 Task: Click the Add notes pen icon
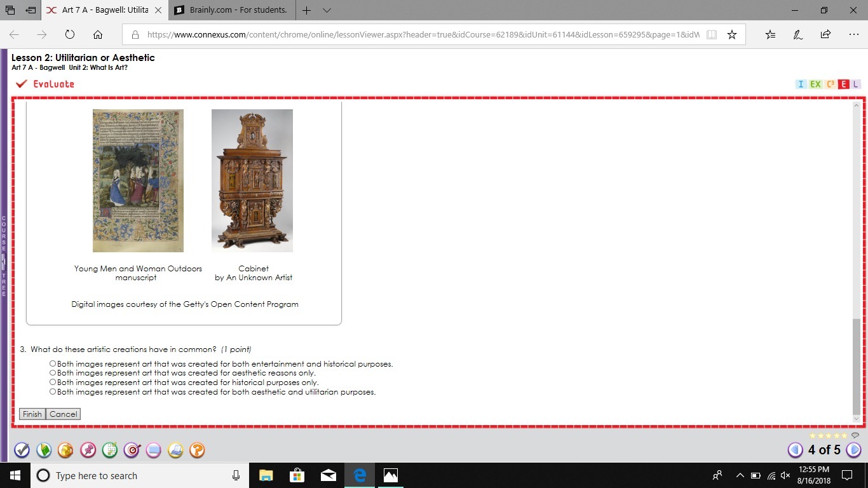click(x=798, y=34)
